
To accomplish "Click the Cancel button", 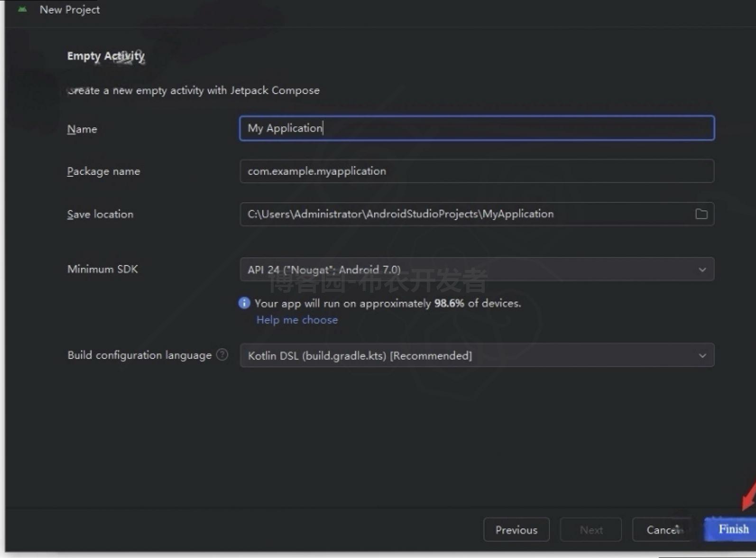I will click(x=662, y=530).
